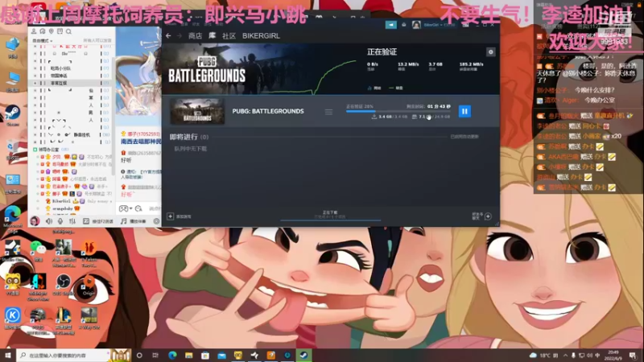Toggle the YY microphone icon
Viewport: 644px width, 362px height.
(60, 221)
